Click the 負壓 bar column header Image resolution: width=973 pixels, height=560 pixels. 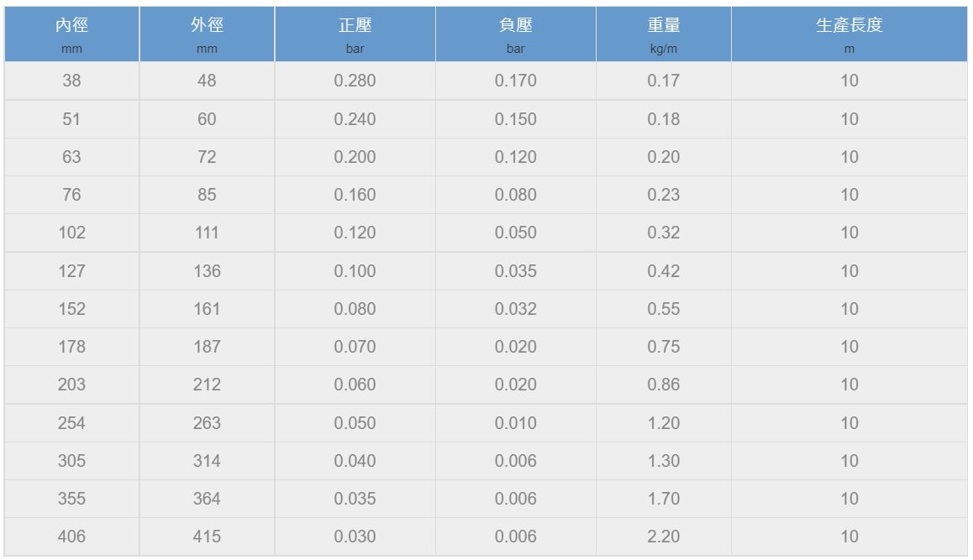pos(515,35)
